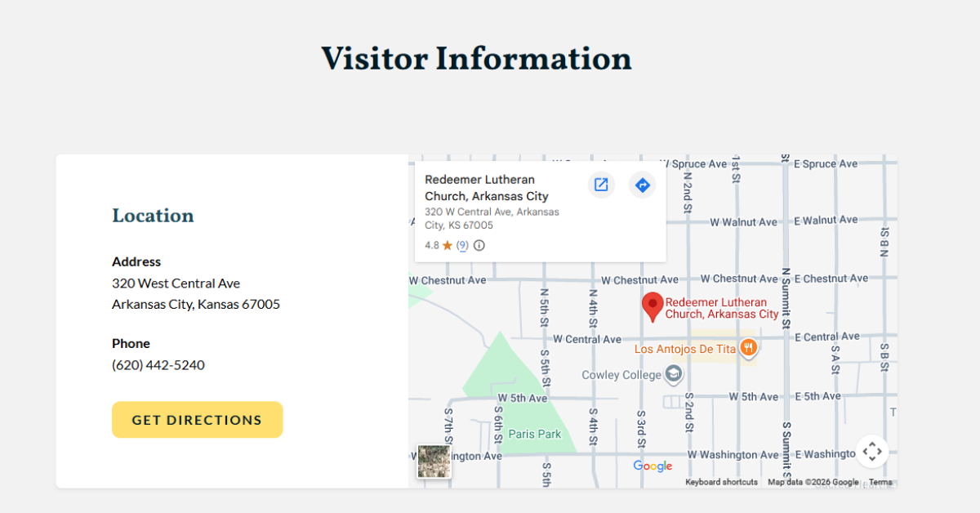The image size is (980, 513).
Task: Open the Terms link on the map
Action: tap(880, 482)
